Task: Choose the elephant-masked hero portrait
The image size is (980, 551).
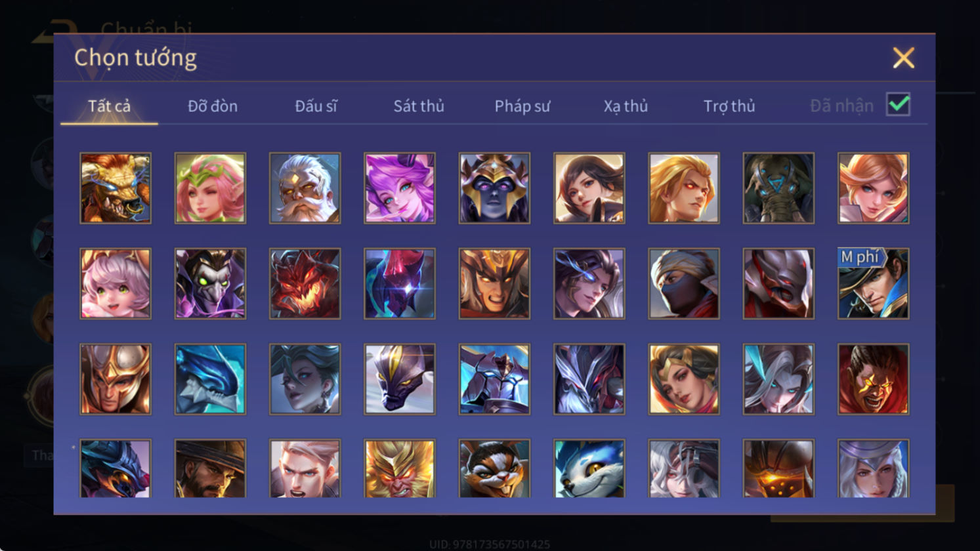Action: 778,188
